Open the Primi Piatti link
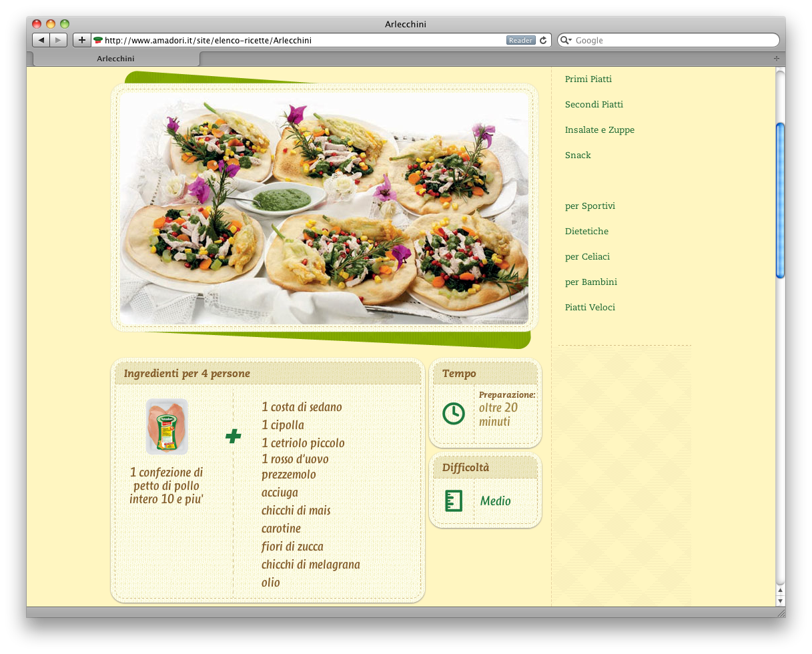 click(x=588, y=79)
